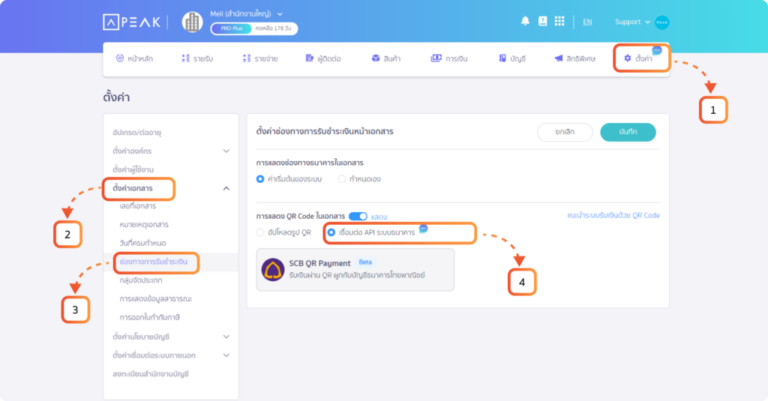Collapse the ตั้งค่าเอกสาร sidebar section

tap(226, 188)
